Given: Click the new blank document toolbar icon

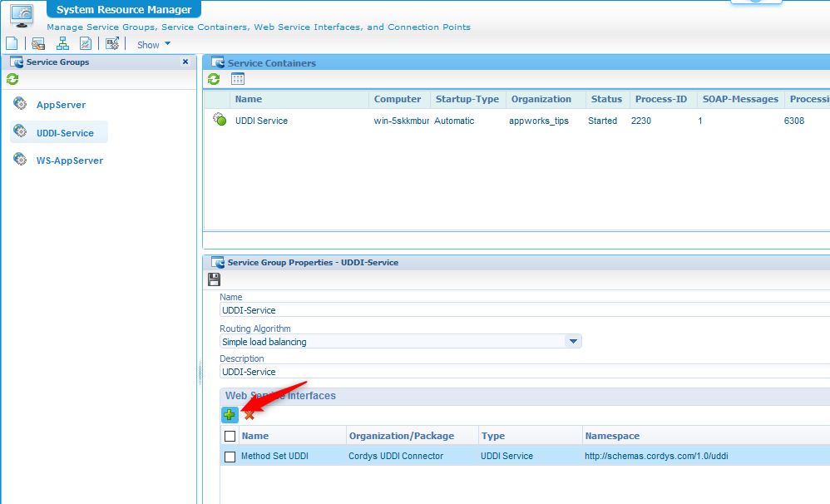Looking at the screenshot, I should [x=12, y=44].
